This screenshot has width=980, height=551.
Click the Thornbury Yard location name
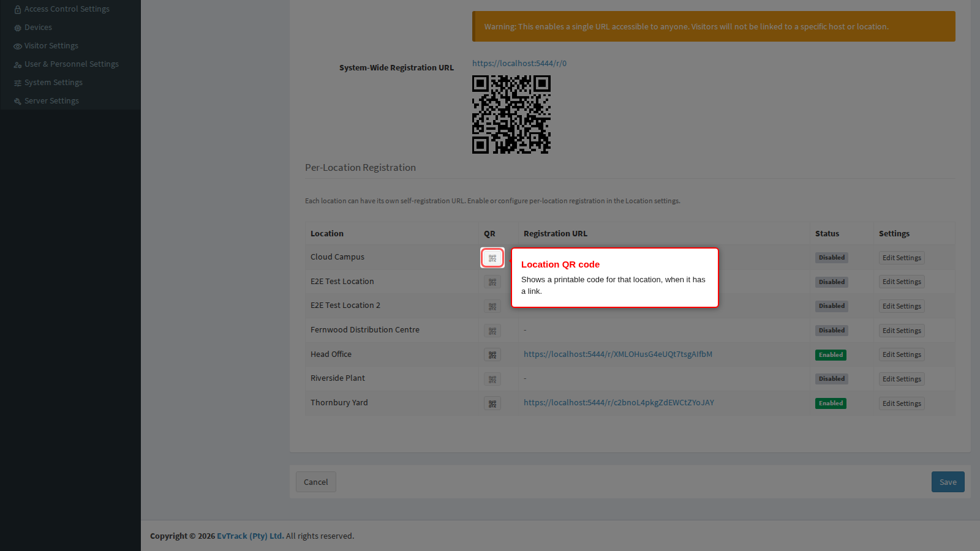[x=339, y=402]
